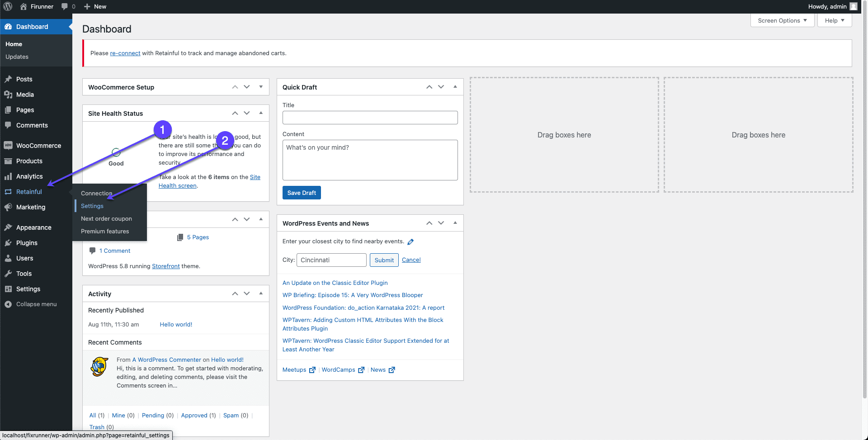
Task: Open Meetups external link
Action: [x=299, y=369]
